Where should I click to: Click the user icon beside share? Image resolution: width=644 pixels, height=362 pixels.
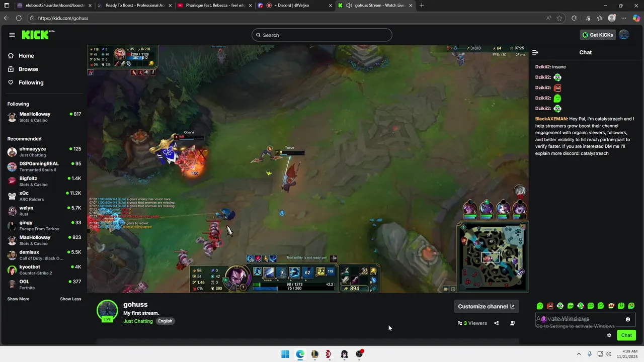click(x=513, y=323)
